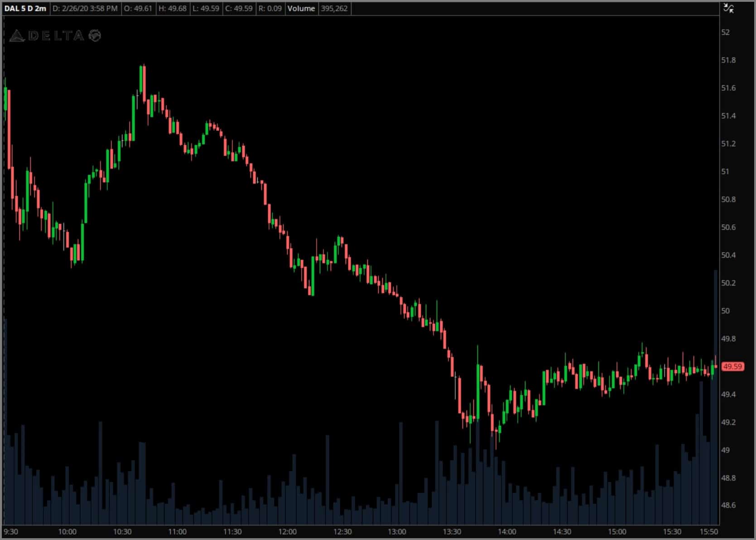
Task: Click the 11:00 time axis label
Action: (177, 532)
